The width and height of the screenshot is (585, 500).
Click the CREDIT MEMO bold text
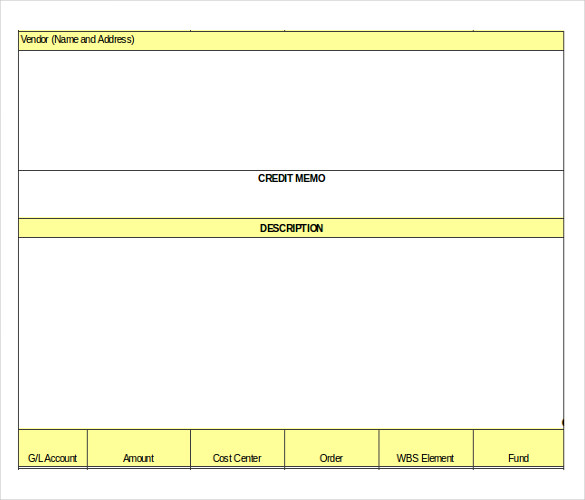point(291,178)
